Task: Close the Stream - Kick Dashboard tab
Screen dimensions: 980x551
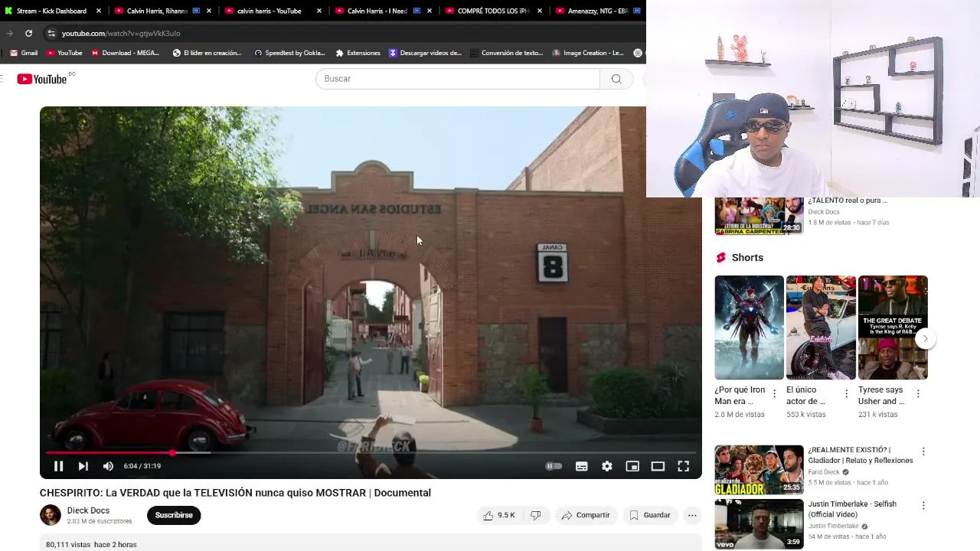Action: pyautogui.click(x=98, y=11)
